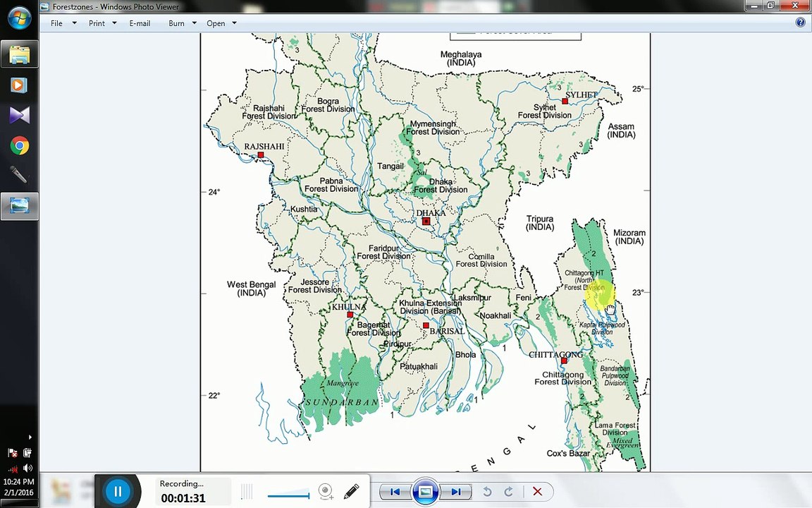Open the File menu
This screenshot has width=812, height=508.
coord(56,23)
